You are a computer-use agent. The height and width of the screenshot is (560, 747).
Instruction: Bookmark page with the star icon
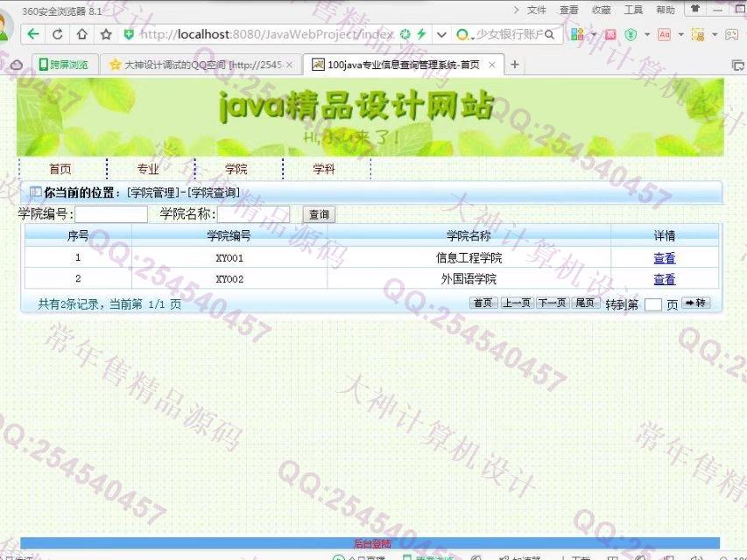point(106,35)
